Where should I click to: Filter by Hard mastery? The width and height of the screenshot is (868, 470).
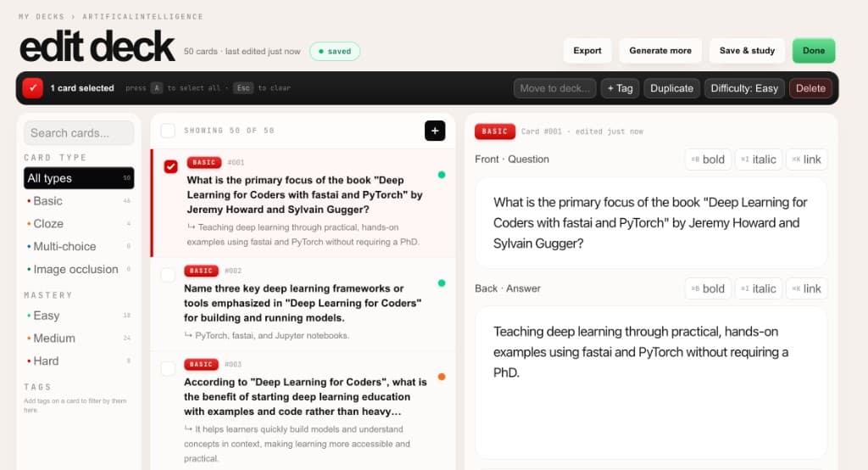pyautogui.click(x=79, y=361)
